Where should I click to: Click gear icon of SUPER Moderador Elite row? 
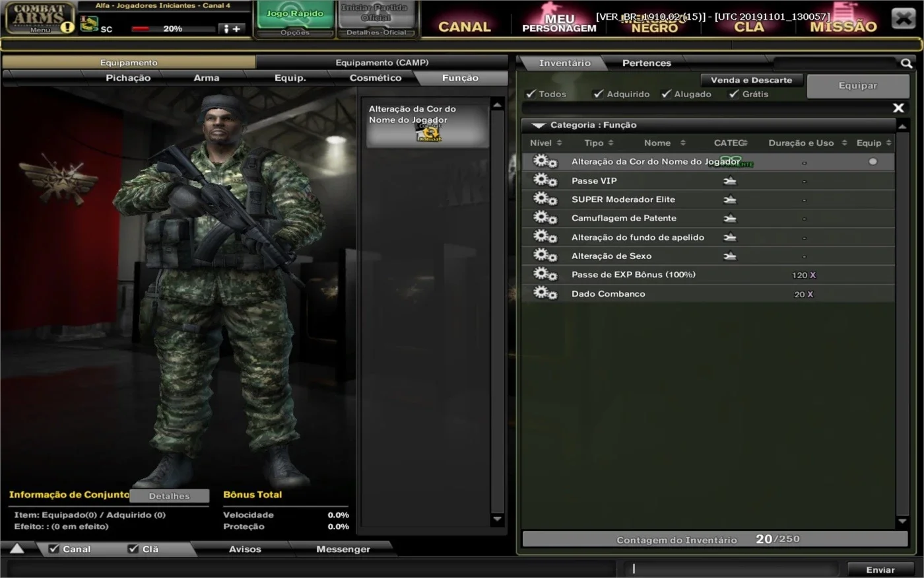545,199
